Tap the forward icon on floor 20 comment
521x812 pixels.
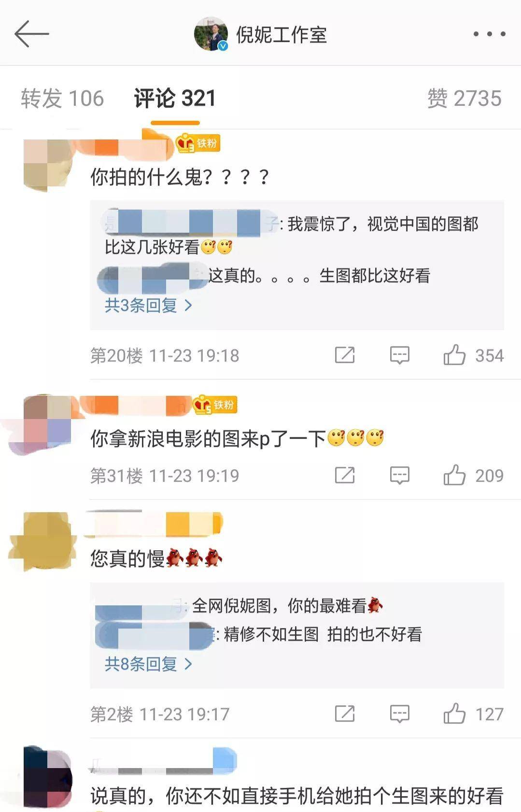pos(345,355)
